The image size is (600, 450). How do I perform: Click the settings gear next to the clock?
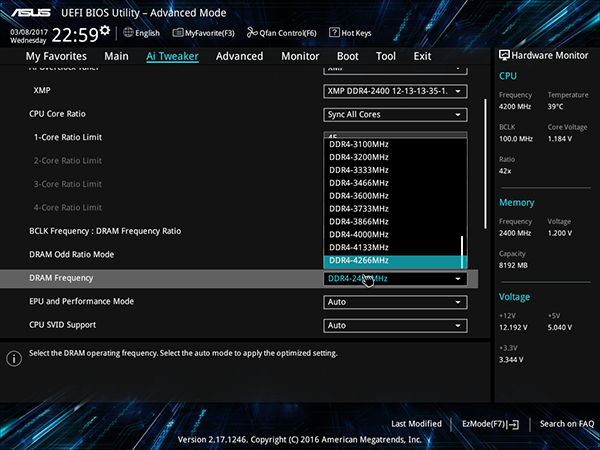105,30
